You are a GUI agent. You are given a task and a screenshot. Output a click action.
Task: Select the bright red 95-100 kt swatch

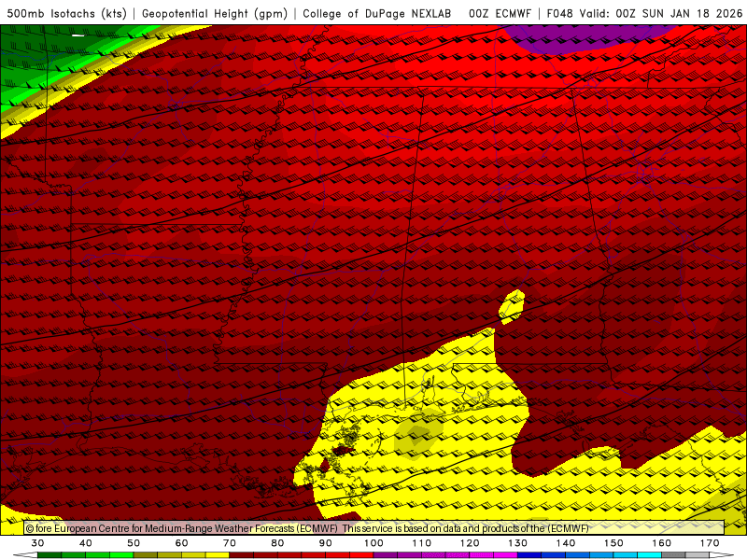click(361, 555)
